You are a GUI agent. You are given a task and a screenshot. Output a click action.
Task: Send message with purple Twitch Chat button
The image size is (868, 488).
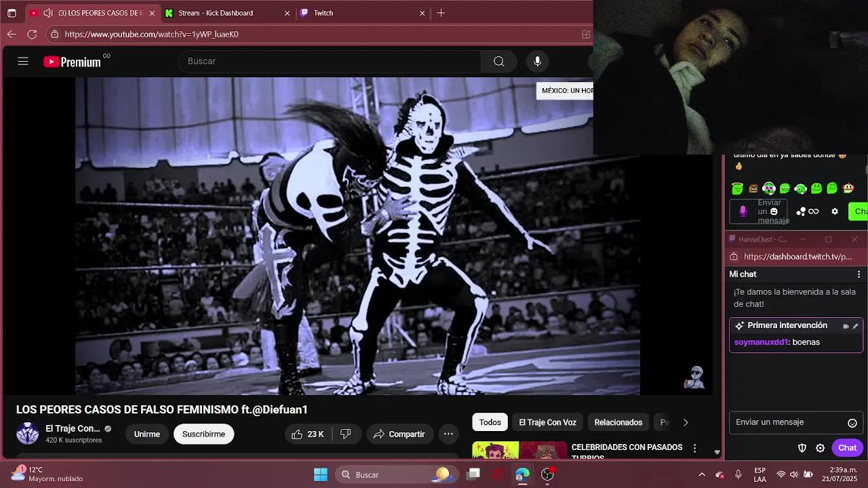point(847,448)
